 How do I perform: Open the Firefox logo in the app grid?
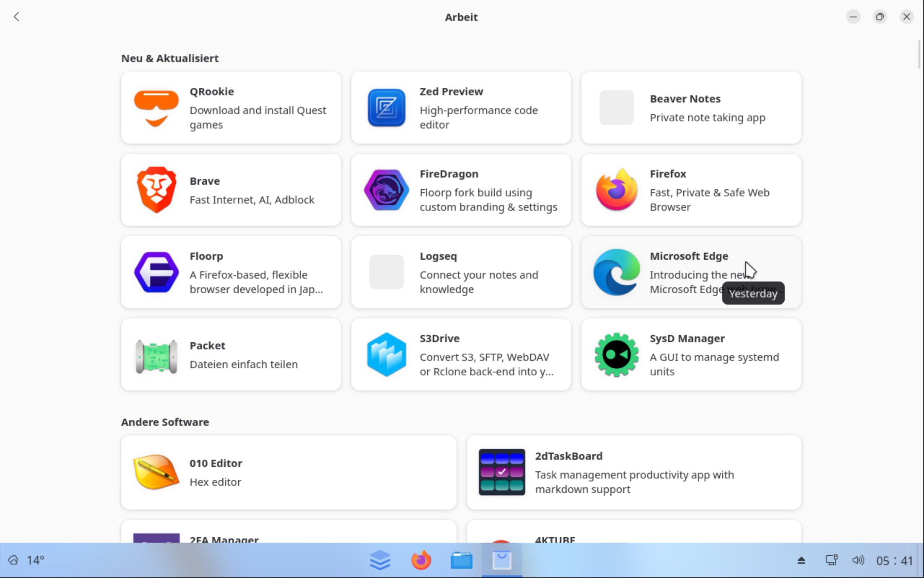tap(616, 190)
